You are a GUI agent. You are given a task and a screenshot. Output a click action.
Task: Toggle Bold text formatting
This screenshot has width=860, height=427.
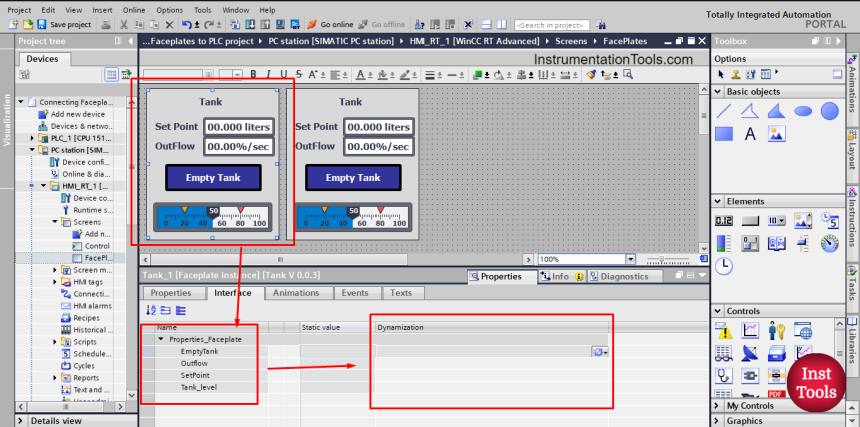[253, 75]
